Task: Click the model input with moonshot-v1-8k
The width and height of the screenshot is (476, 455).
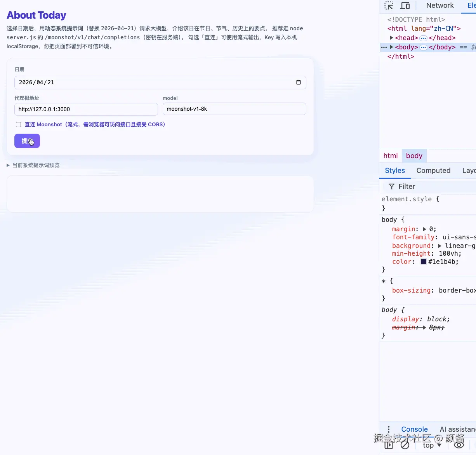Action: (235, 109)
